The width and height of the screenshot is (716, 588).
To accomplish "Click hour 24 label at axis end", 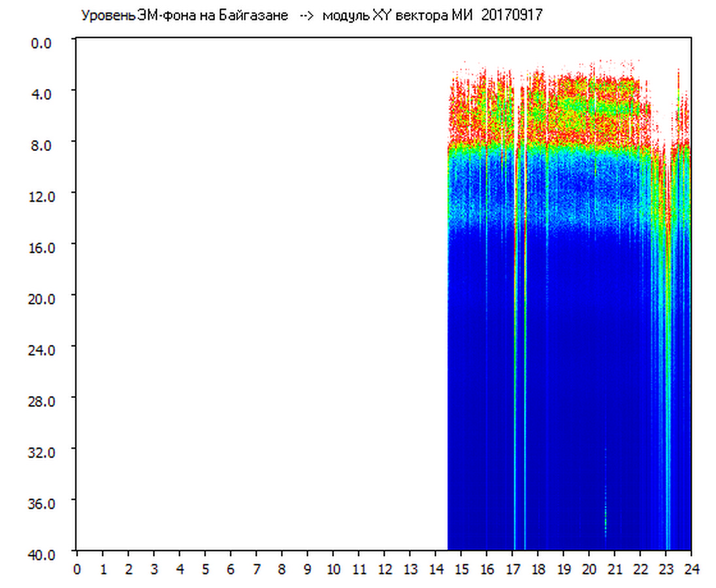I will [691, 570].
